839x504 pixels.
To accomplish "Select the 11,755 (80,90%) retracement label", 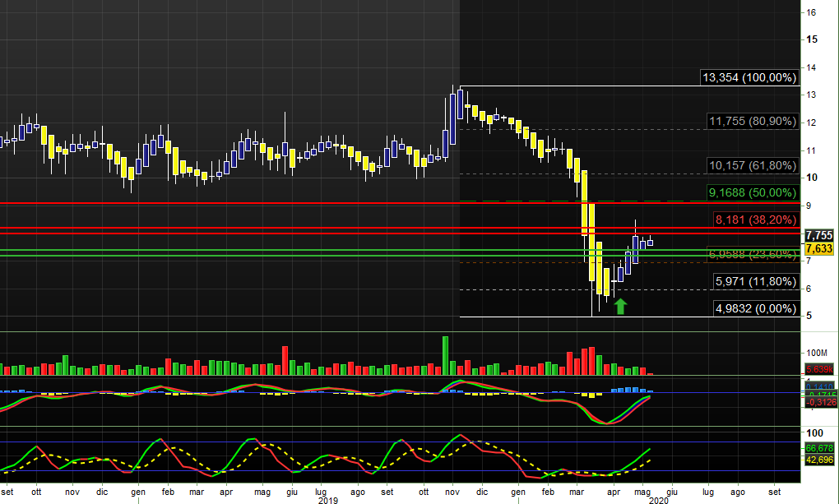I will [x=752, y=122].
